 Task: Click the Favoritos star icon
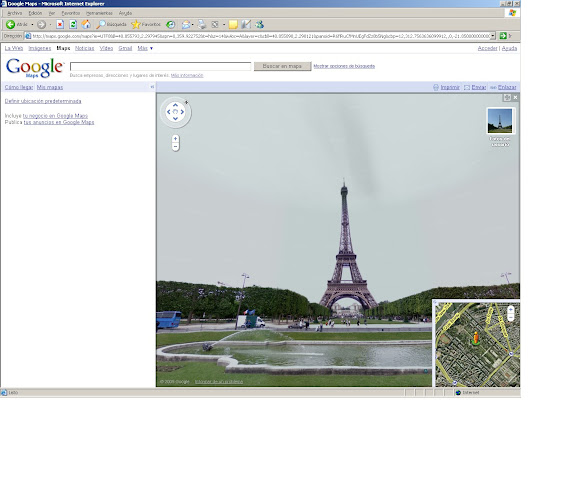click(x=136, y=25)
